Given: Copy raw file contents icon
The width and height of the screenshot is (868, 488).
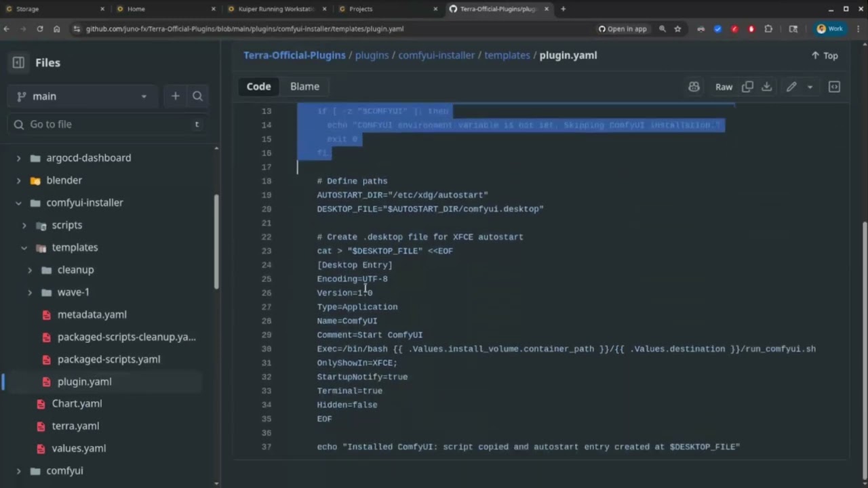Looking at the screenshot, I should [747, 87].
